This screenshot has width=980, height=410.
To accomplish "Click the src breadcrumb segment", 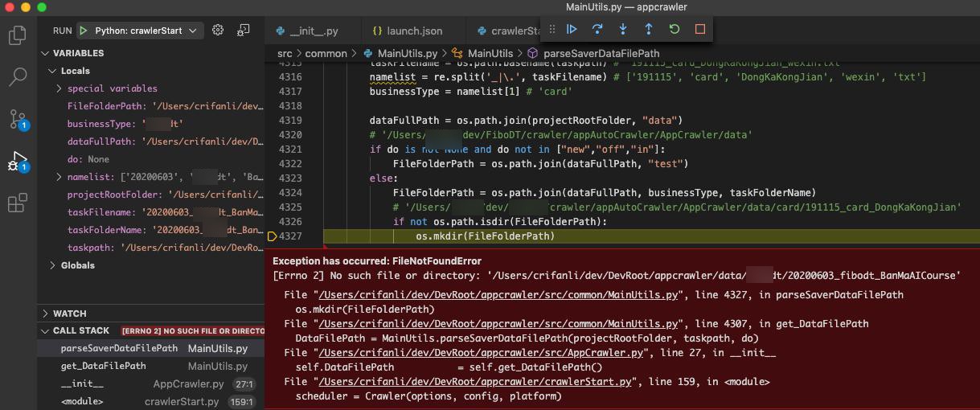I will 285,54.
